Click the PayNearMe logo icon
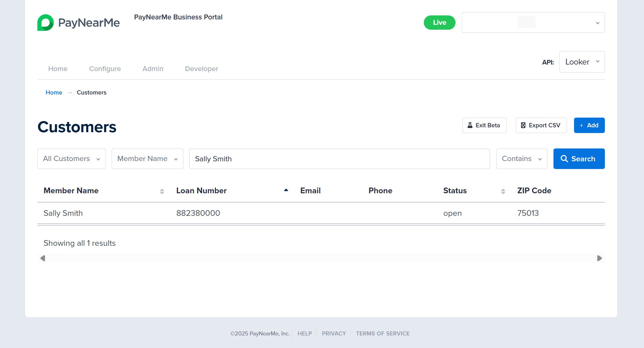Viewport: 644px width, 348px height. (x=46, y=23)
